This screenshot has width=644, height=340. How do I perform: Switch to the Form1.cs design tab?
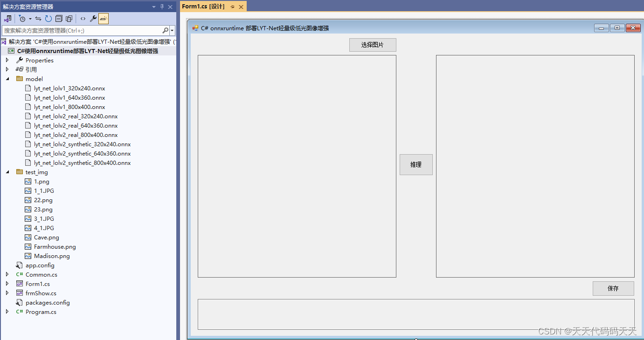[x=204, y=7]
